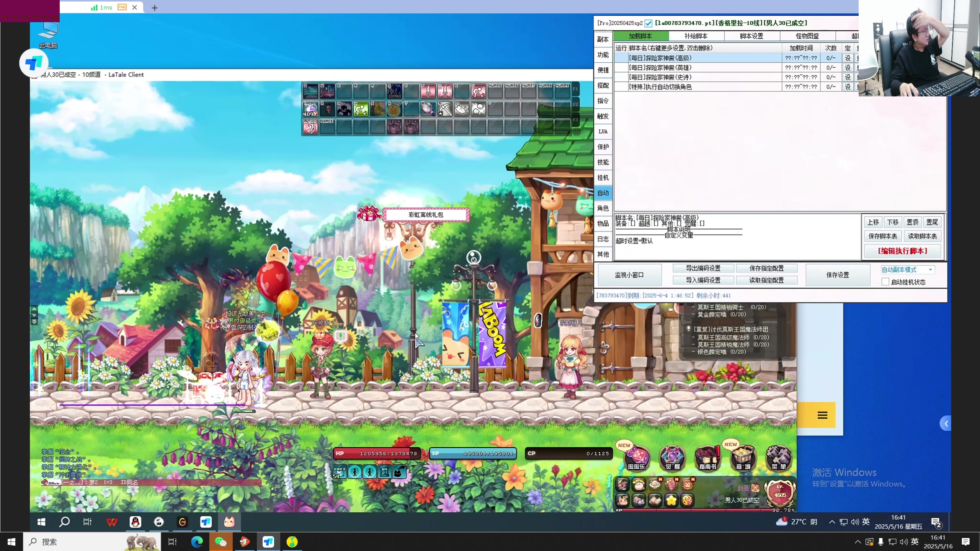The height and width of the screenshot is (551, 980).
Task: Select 技能 in the left sidebar
Action: [603, 162]
